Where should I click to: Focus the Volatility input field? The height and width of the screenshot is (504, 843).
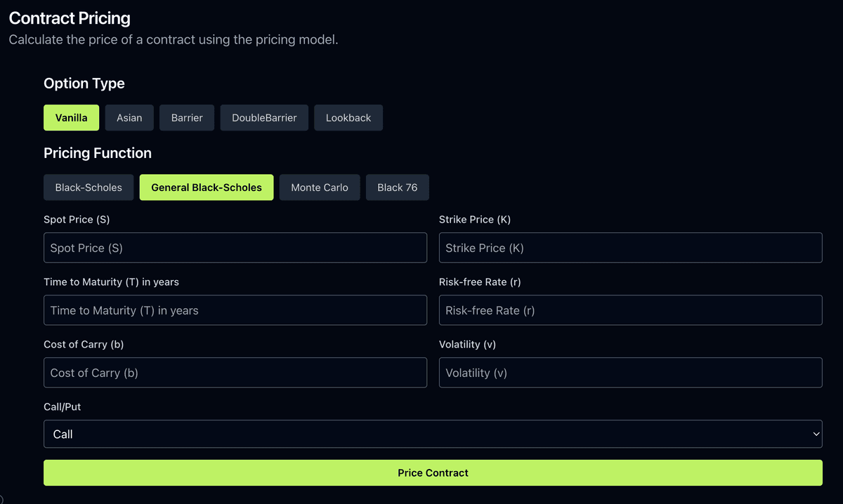pos(630,372)
